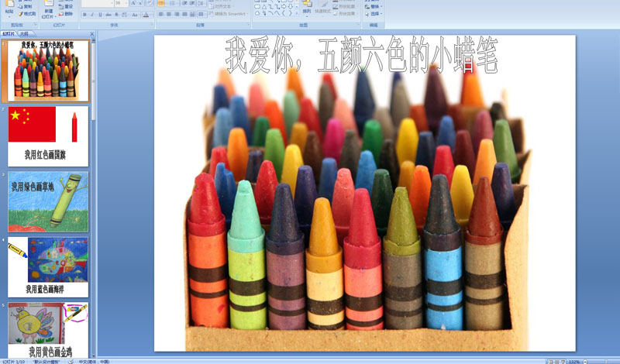
Task: Decrease font size with A-down icon
Action: tap(140, 3)
